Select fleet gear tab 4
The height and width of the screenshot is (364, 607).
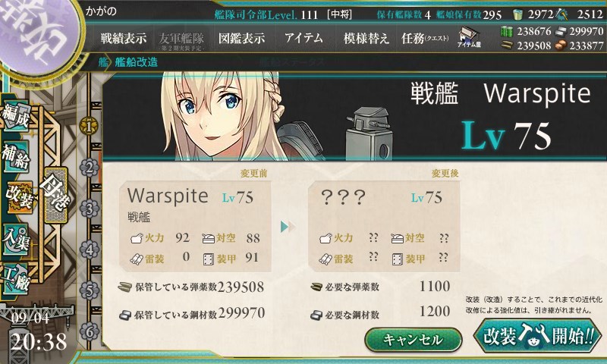tap(90, 250)
